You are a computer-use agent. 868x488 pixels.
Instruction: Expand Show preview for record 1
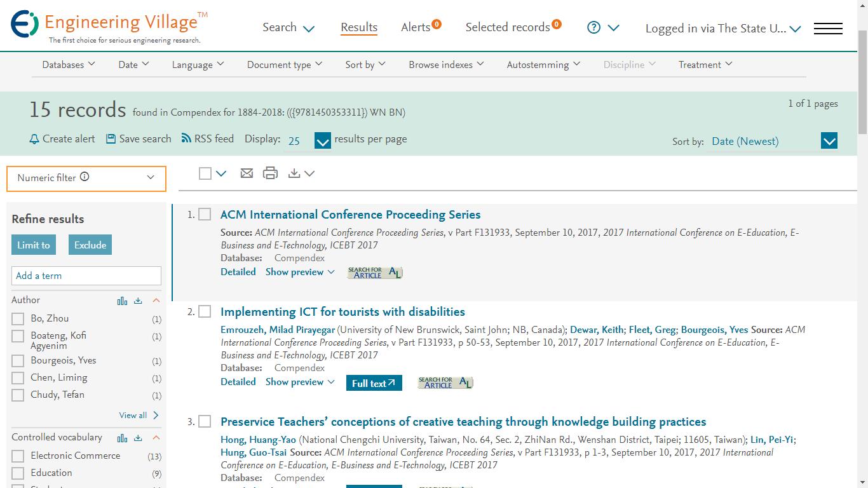(x=300, y=272)
